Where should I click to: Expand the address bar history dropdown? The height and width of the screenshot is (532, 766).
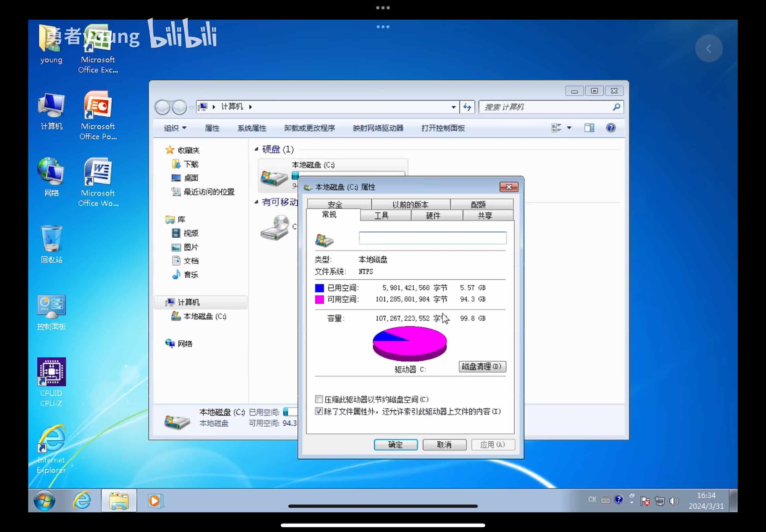[x=453, y=107]
